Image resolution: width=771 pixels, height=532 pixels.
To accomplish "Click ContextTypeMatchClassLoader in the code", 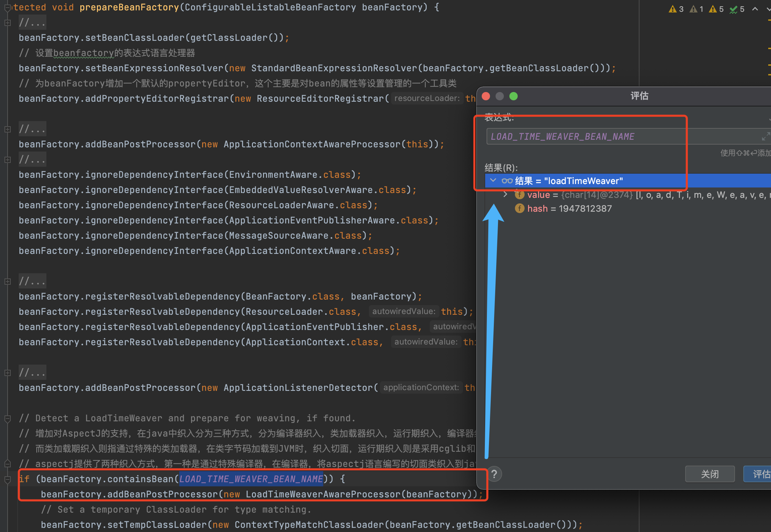I will point(309,525).
